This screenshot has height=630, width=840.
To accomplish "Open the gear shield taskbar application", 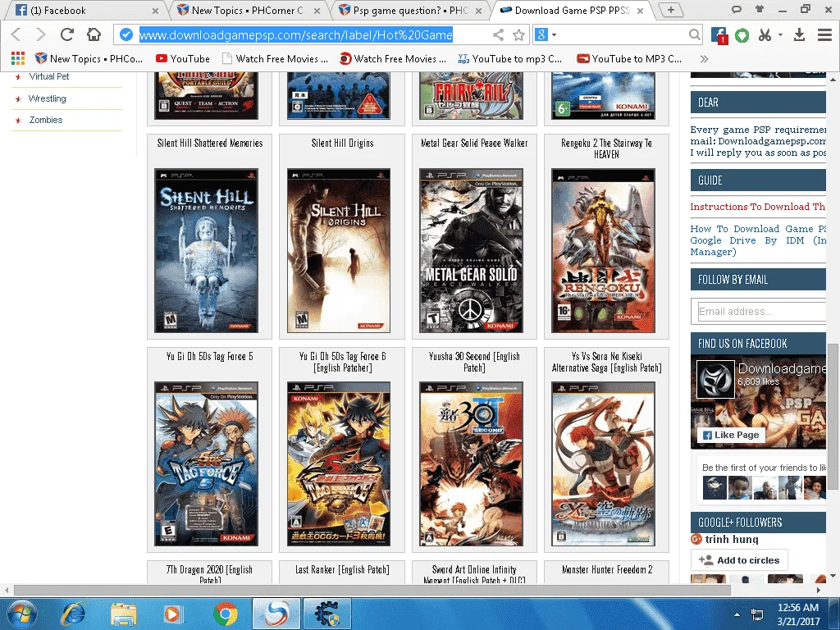I will point(326,614).
